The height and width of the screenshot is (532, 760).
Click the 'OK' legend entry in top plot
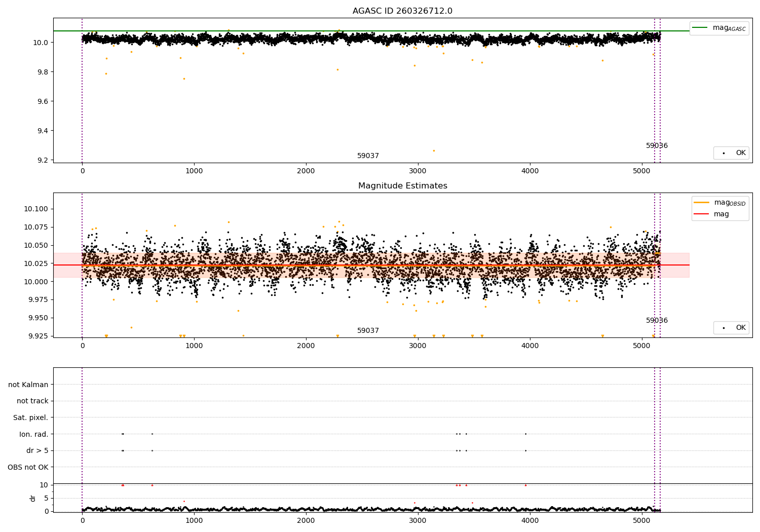731,153
